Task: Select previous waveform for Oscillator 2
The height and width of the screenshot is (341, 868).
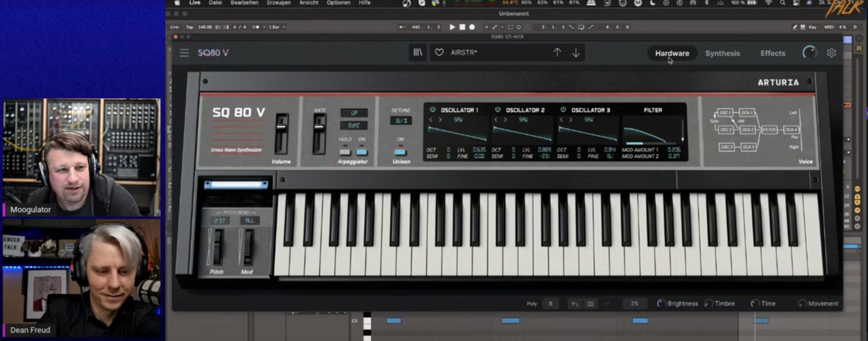Action: point(495,120)
